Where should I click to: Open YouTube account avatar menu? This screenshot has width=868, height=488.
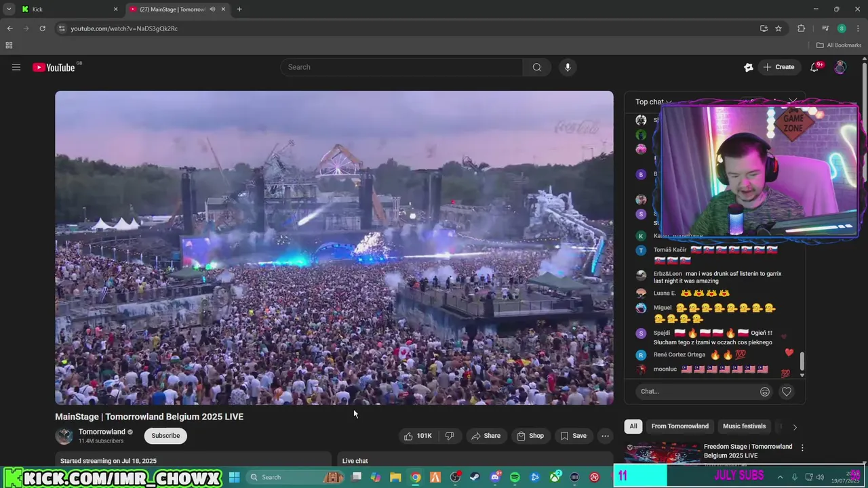pyautogui.click(x=840, y=67)
